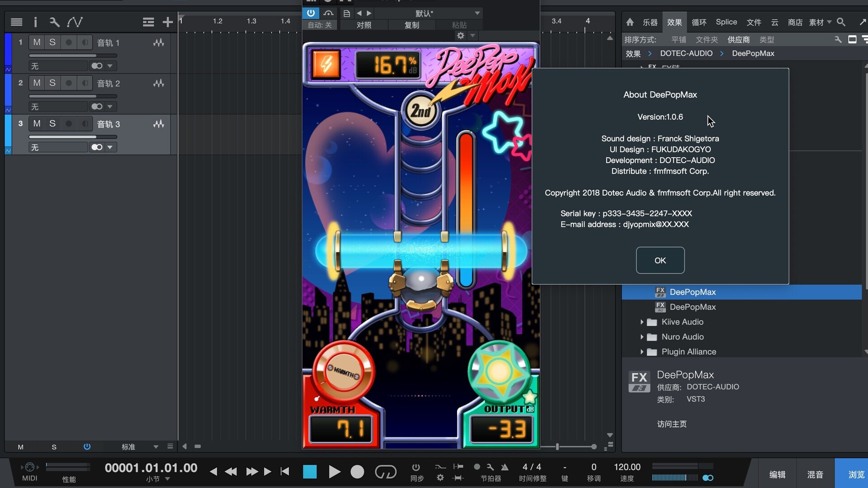Open the browser search magnifier icon
Viewport: 868px width, 488px height.
[x=841, y=22]
